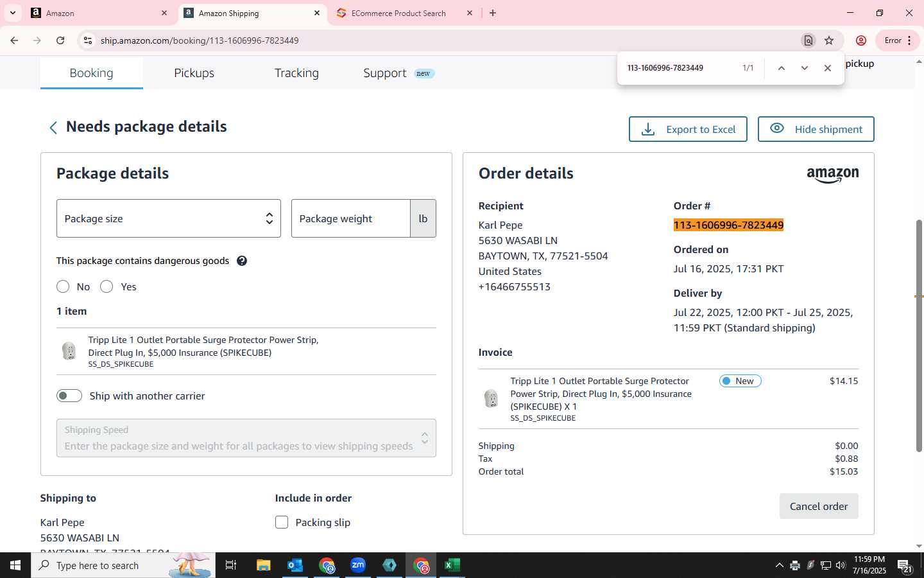Open Excel from the taskbar
924x578 pixels.
coord(452,565)
